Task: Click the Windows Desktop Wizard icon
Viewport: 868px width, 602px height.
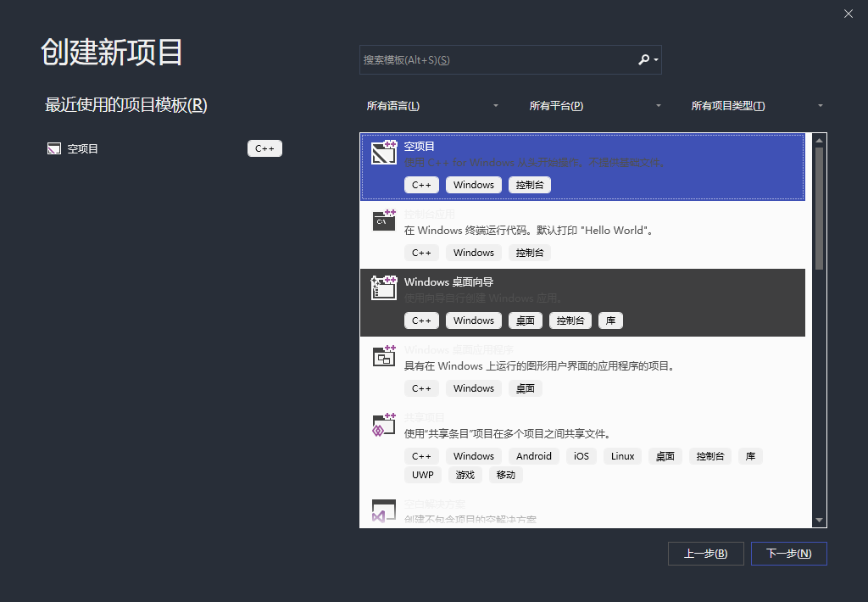Action: click(384, 288)
